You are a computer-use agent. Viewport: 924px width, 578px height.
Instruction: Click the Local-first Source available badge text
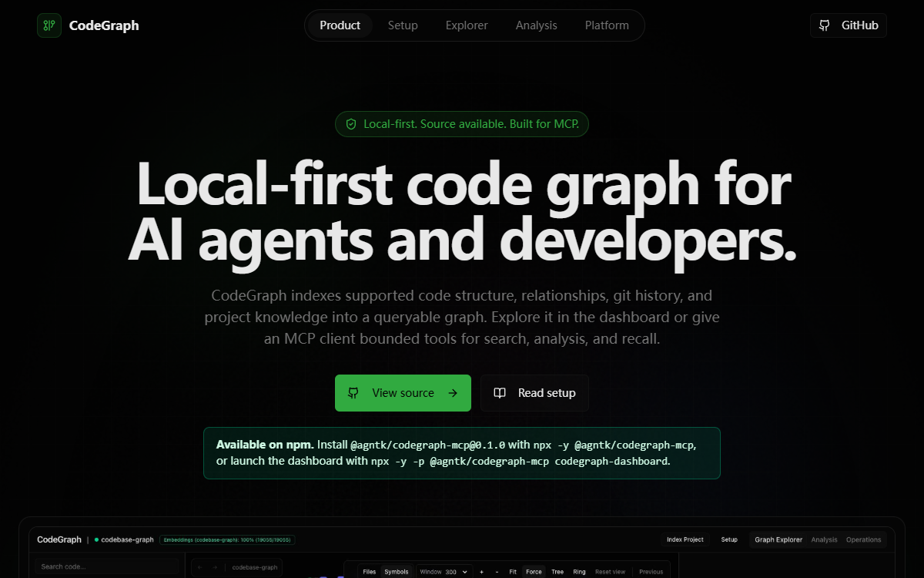pyautogui.click(x=471, y=124)
